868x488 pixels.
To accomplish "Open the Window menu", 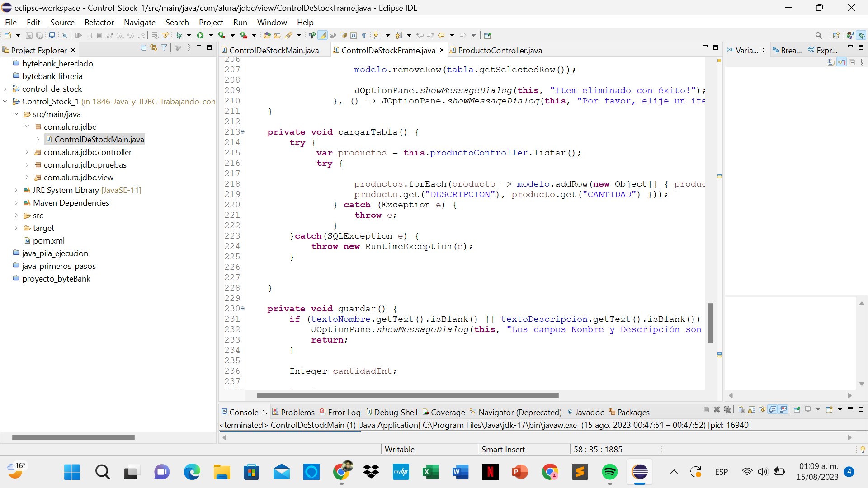I will (272, 23).
